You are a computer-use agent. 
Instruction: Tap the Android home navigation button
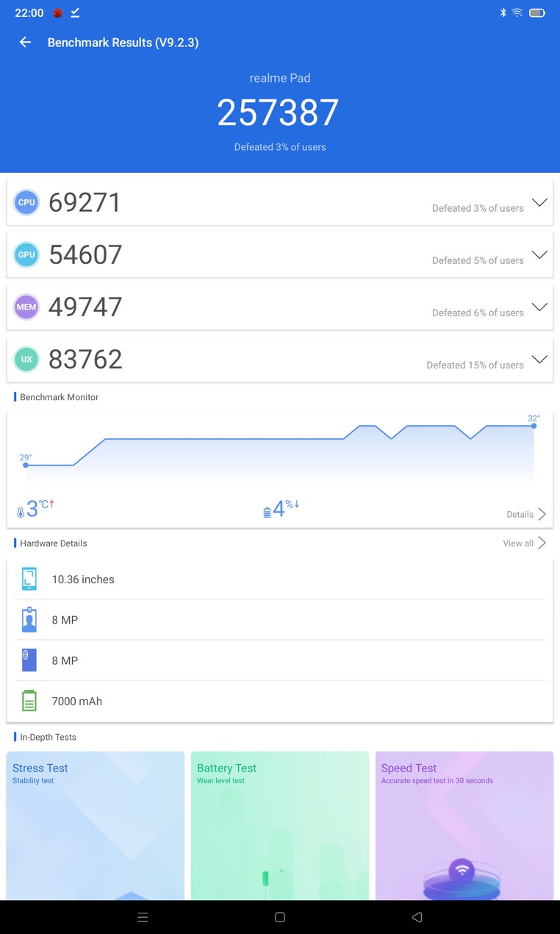coord(280,917)
